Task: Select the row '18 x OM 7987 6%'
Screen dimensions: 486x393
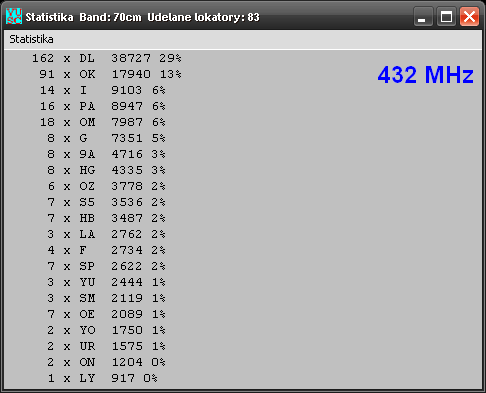Action: click(103, 122)
